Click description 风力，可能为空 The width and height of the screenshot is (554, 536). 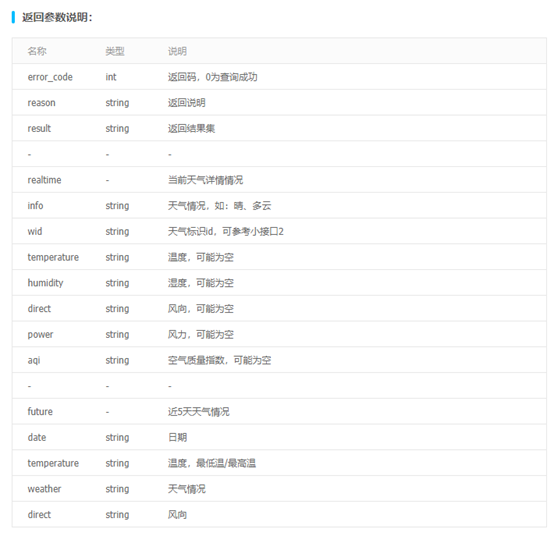201,335
